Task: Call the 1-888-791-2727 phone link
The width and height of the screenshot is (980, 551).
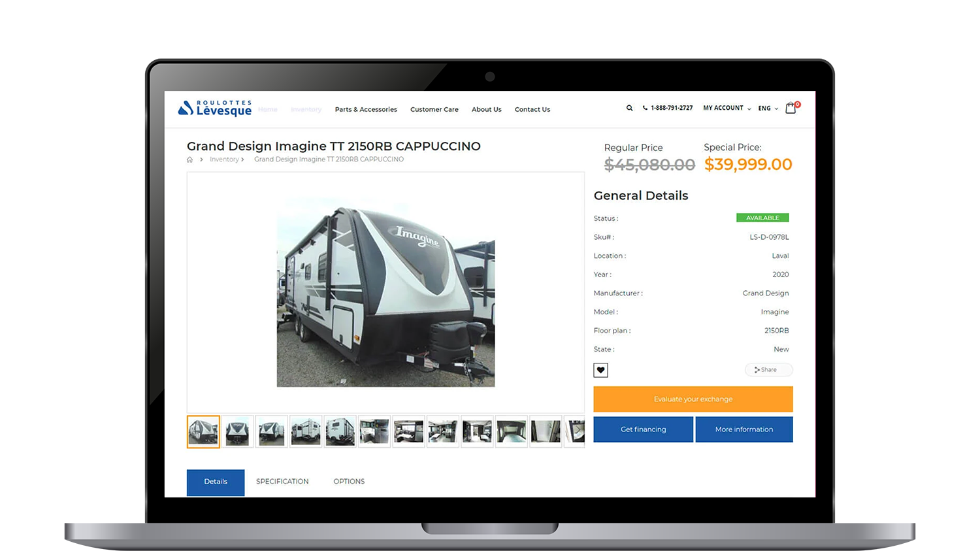Action: click(x=672, y=108)
